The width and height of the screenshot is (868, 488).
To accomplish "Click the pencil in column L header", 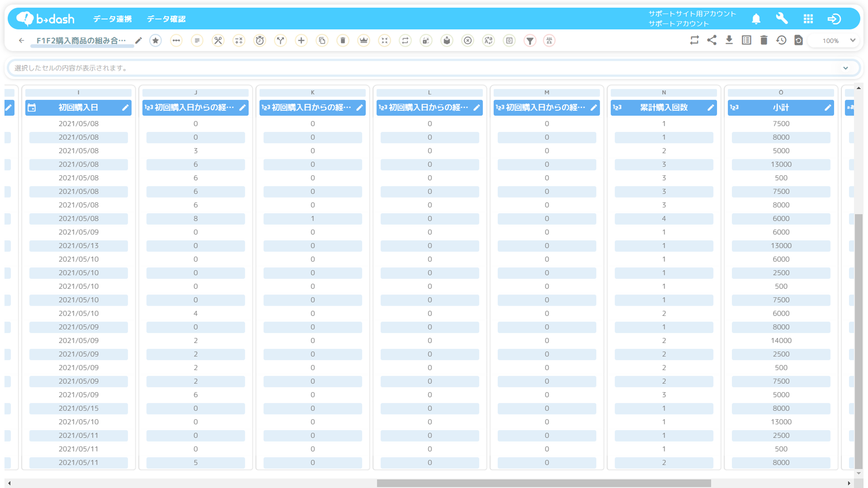I will click(x=477, y=108).
